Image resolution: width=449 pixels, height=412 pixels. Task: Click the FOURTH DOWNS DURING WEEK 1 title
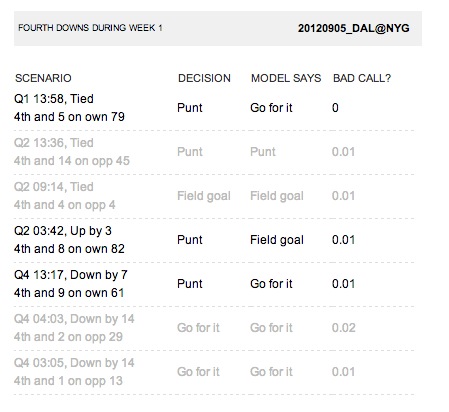pos(90,28)
